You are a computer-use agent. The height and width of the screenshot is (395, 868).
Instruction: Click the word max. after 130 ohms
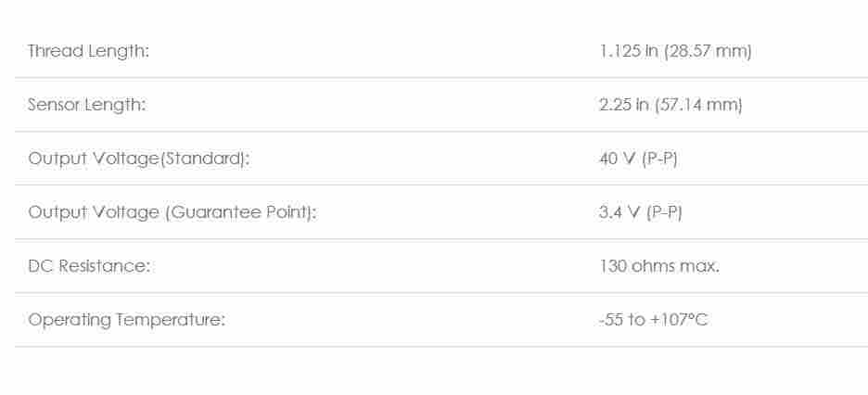[700, 266]
